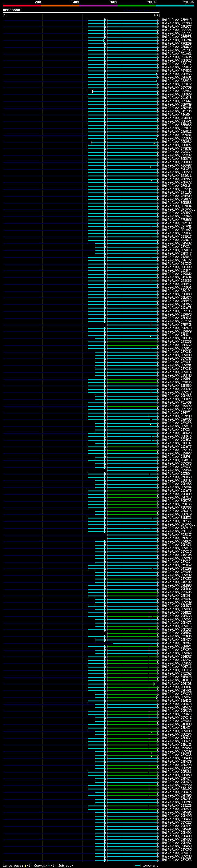Select UniRef100_B2MW80 label
The image size is (197, 868).
coord(177,386)
